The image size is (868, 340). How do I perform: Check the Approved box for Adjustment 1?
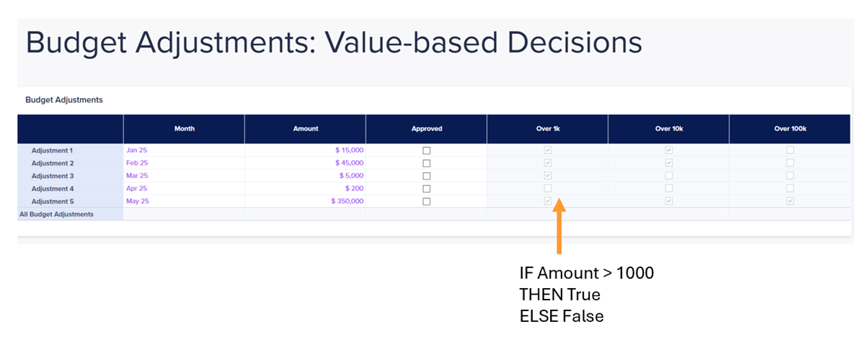pyautogui.click(x=426, y=151)
